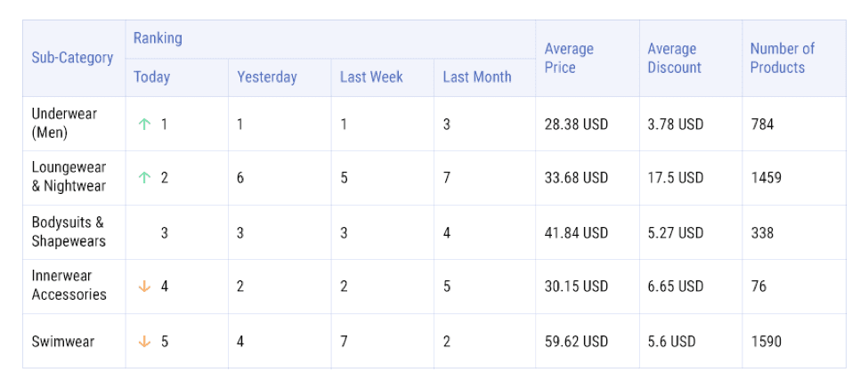
Task: Click the Ranking group header
Action: pos(158,38)
